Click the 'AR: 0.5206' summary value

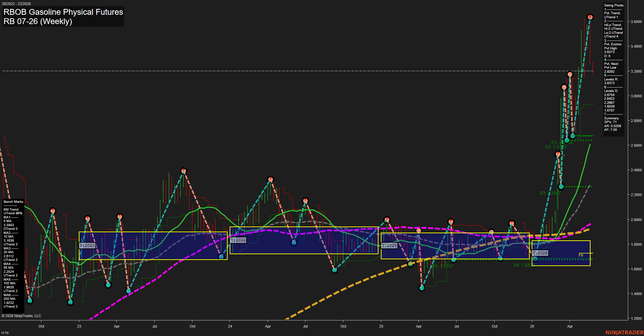613,126
